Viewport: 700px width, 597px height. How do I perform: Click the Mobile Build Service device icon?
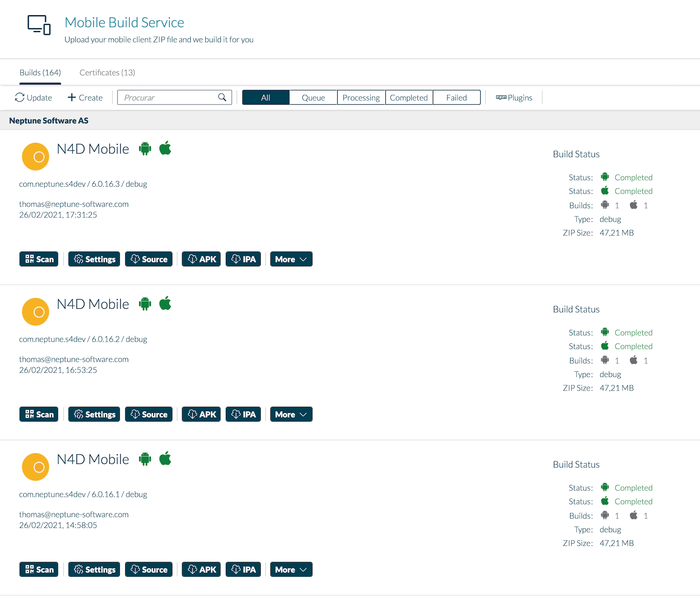tap(39, 25)
